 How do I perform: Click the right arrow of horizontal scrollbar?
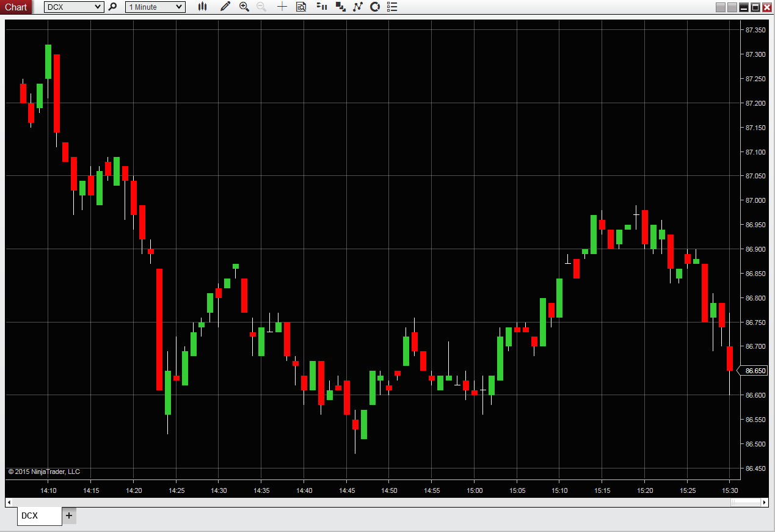[x=765, y=502]
